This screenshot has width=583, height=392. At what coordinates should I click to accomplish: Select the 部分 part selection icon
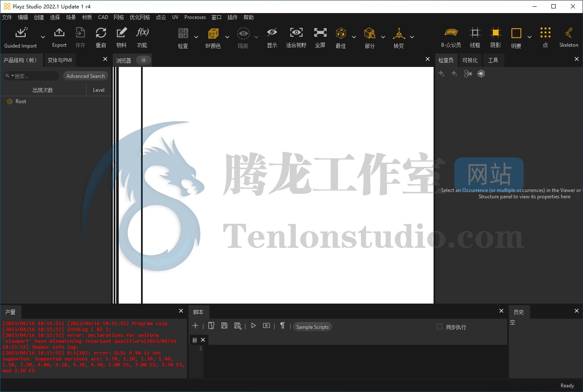point(370,33)
